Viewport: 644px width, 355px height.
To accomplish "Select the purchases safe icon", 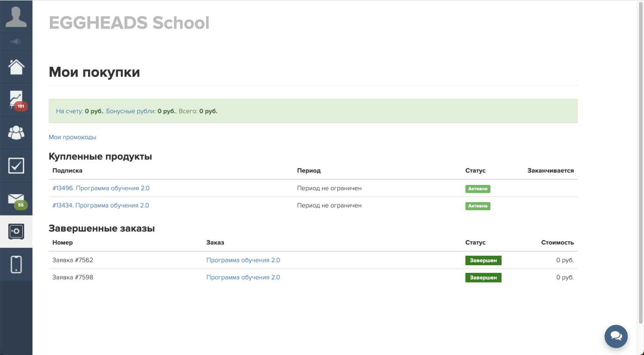I will point(16,232).
